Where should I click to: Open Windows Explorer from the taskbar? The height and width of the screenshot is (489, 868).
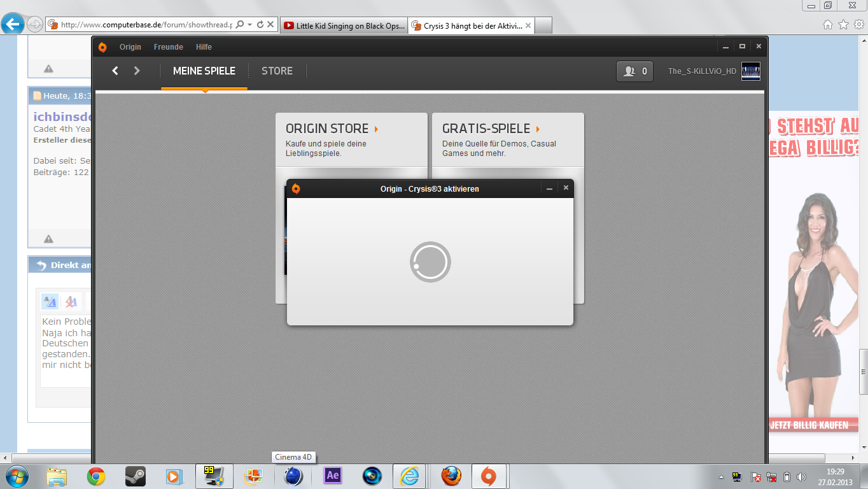click(57, 476)
